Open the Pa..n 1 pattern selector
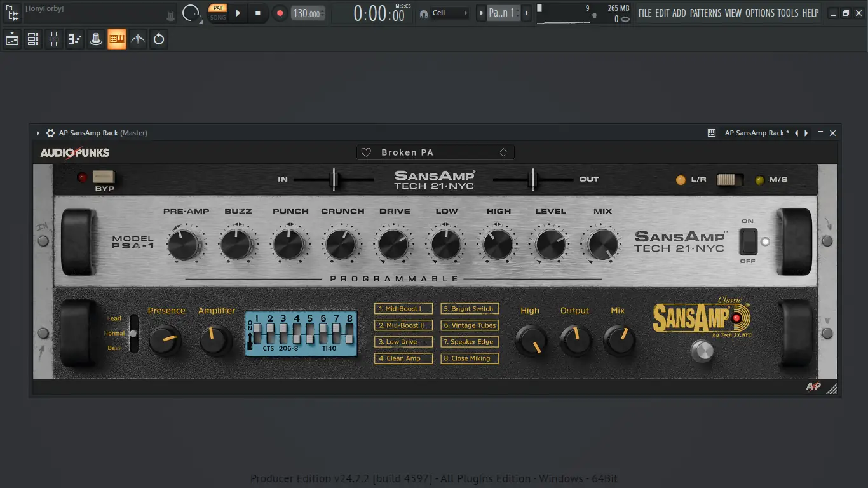Image resolution: width=868 pixels, height=488 pixels. tap(504, 13)
